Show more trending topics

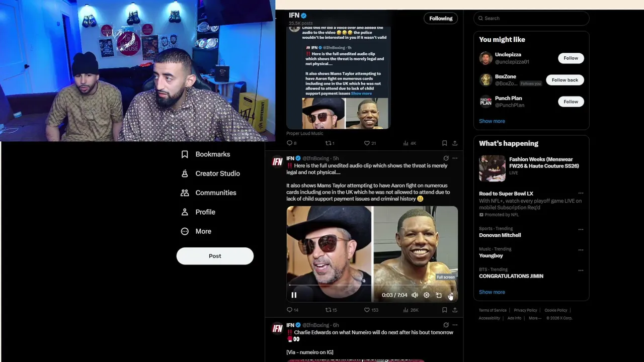tap(492, 292)
